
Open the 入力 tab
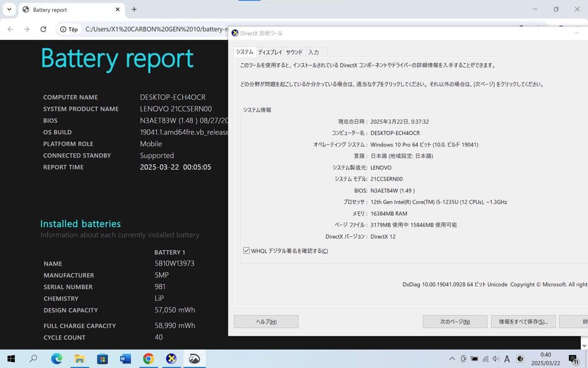[314, 52]
